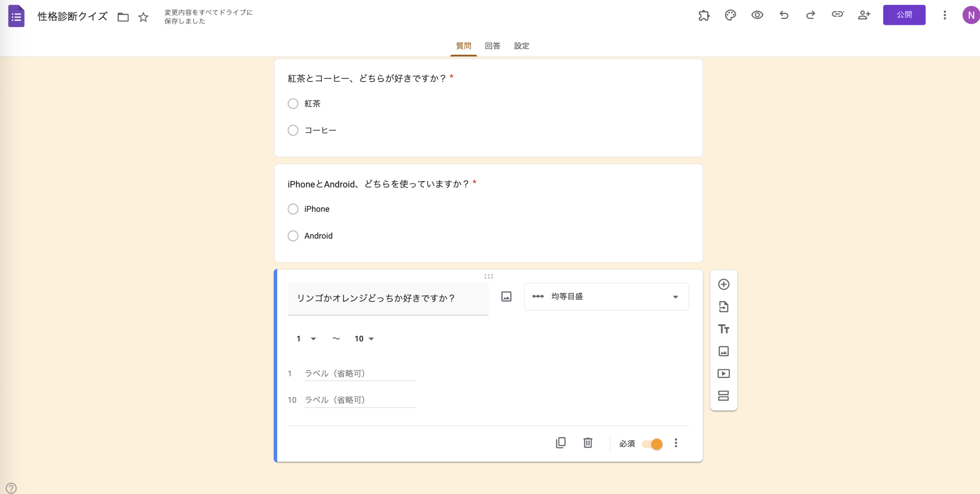Screen dimensions: 980x494
Task: Duplicate the リンゴかオレンジ question
Action: [561, 443]
